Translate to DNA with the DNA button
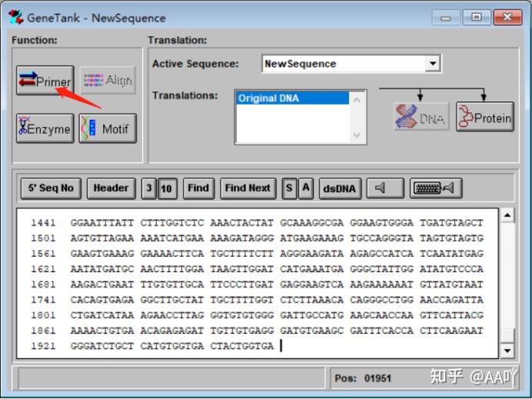This screenshot has height=399, width=532. (421, 117)
